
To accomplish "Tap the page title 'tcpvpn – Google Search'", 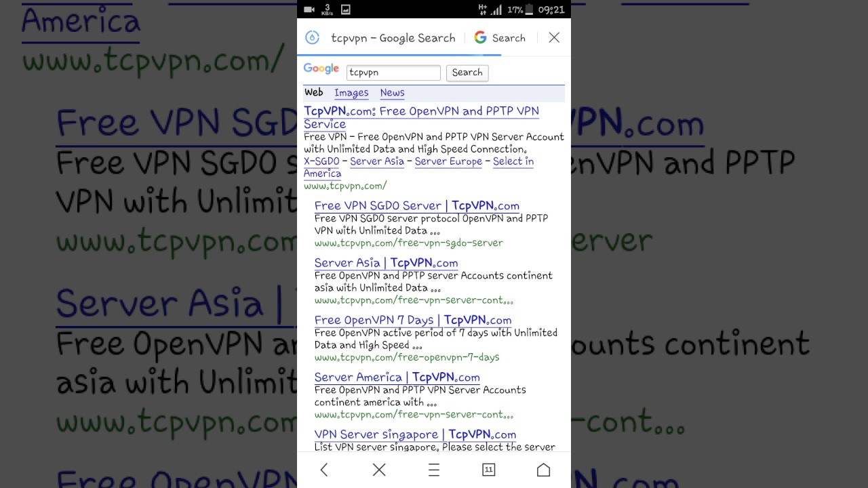I will click(393, 38).
